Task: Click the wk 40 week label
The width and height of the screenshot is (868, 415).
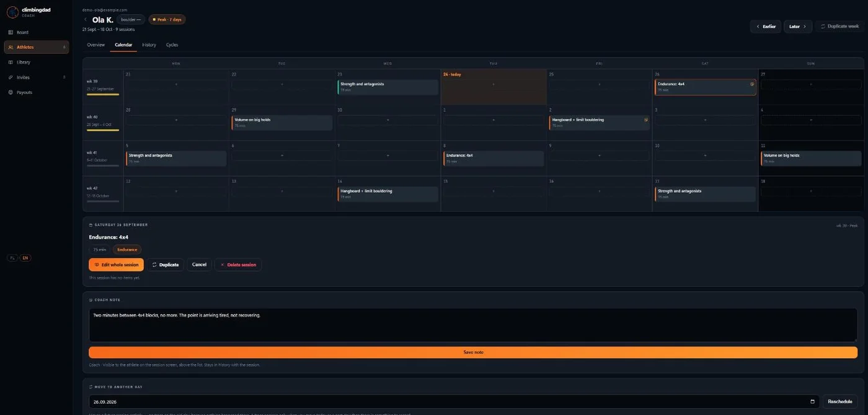Action: 92,116
